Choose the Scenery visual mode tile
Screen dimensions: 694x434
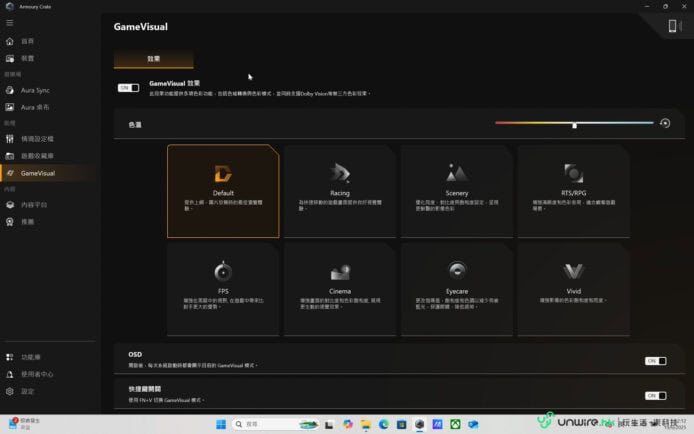pos(457,189)
